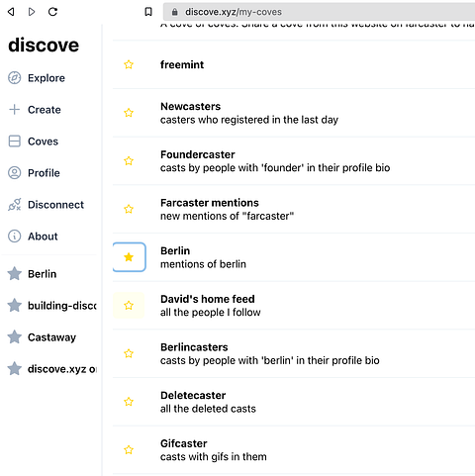The height and width of the screenshot is (476, 475).
Task: Open the About info icon
Action: click(14, 237)
